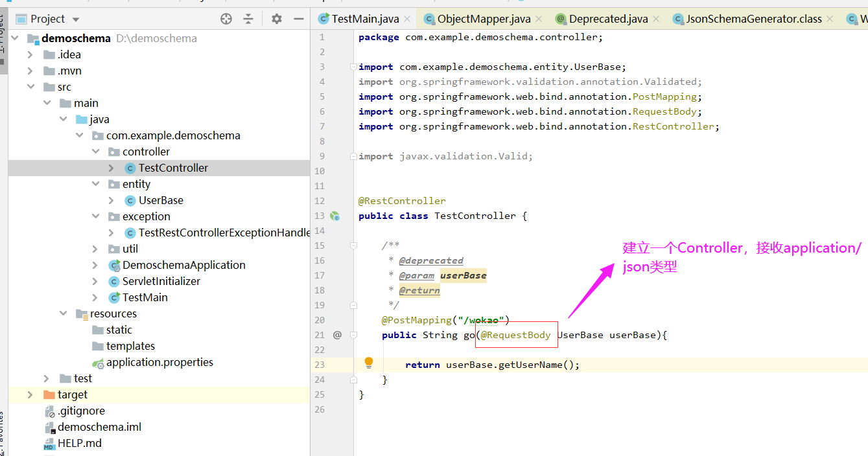This screenshot has width=868, height=456.
Task: Click the @return tag in the comment
Action: coord(419,290)
